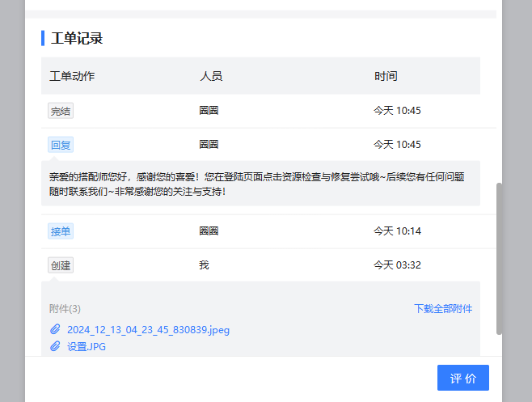Open attachment 2024_12_13_04_23_45_830839.jpeg
The height and width of the screenshot is (402, 532).
pyautogui.click(x=148, y=330)
